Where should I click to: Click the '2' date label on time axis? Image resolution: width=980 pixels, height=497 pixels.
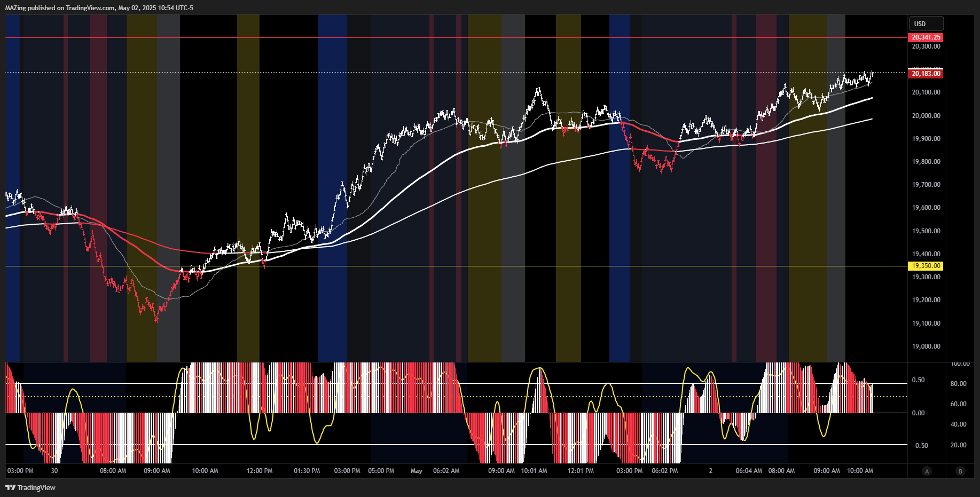pos(711,471)
